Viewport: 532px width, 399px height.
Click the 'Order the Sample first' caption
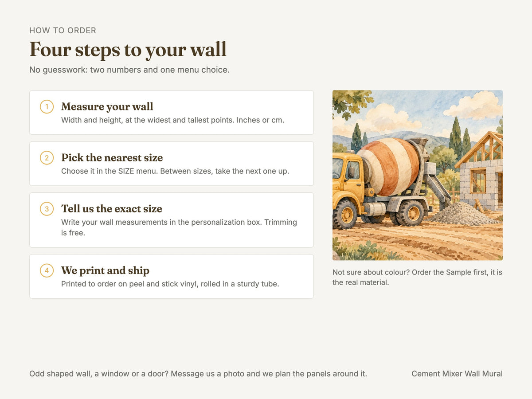tap(417, 277)
